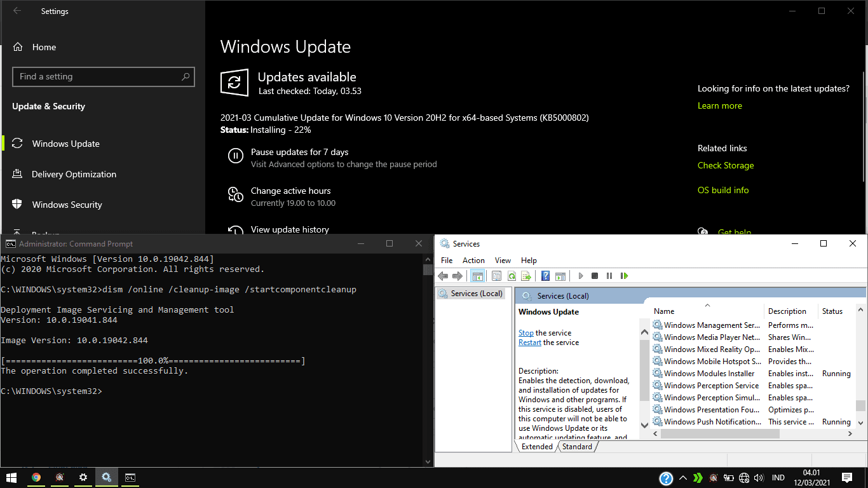Switch to Services app in taskbar
Viewport: 868px width, 488px height.
(x=106, y=477)
